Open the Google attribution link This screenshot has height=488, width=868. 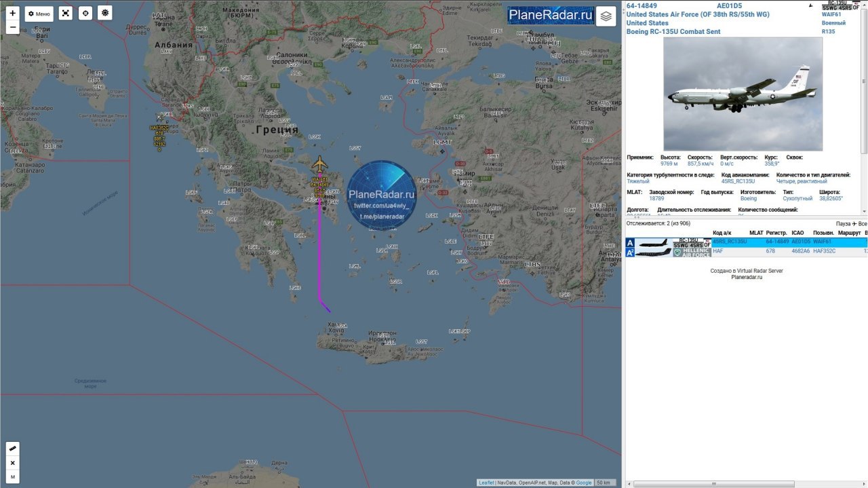click(584, 483)
